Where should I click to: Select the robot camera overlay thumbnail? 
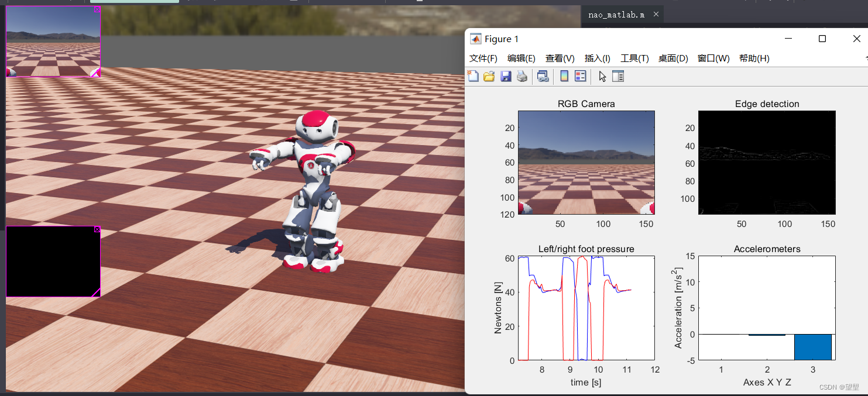(x=52, y=40)
